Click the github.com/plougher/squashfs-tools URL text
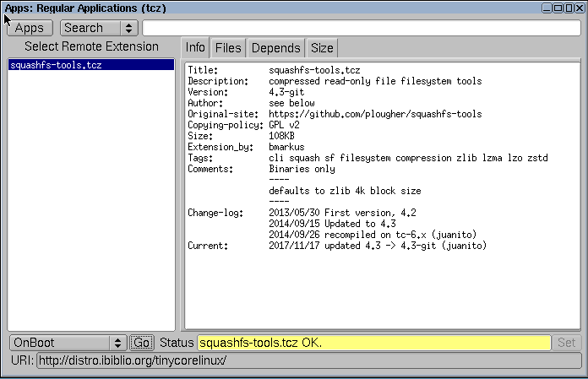 click(x=375, y=114)
